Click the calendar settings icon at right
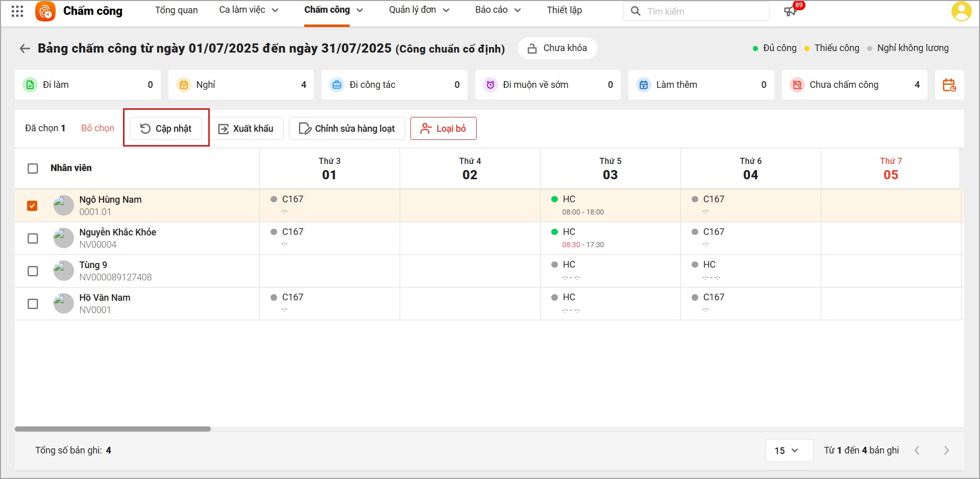 click(949, 85)
